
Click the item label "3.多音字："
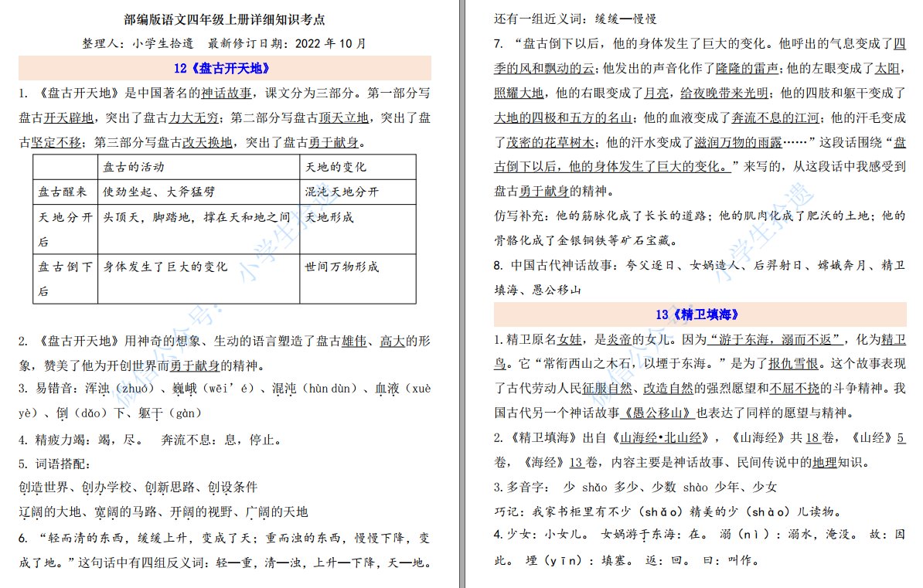point(522,488)
